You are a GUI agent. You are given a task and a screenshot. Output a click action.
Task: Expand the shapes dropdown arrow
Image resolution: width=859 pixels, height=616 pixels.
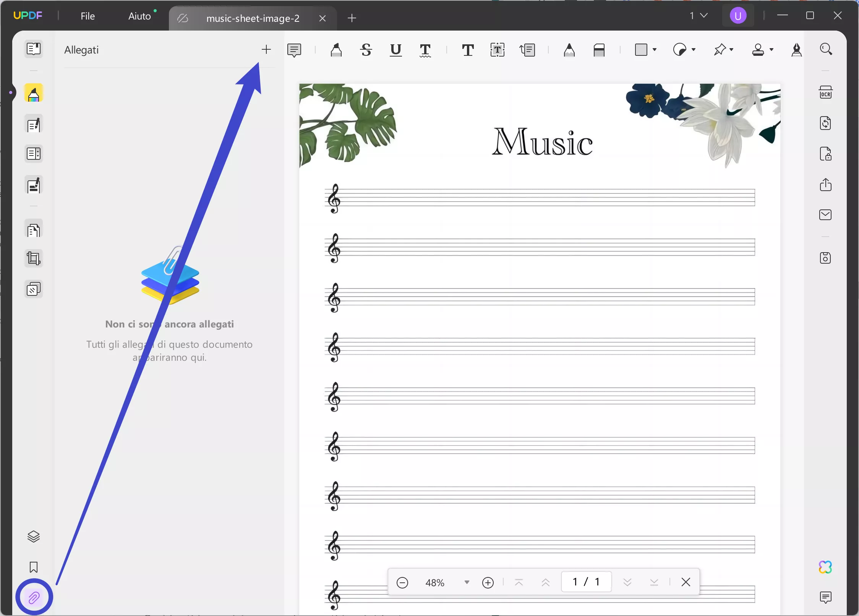(655, 50)
